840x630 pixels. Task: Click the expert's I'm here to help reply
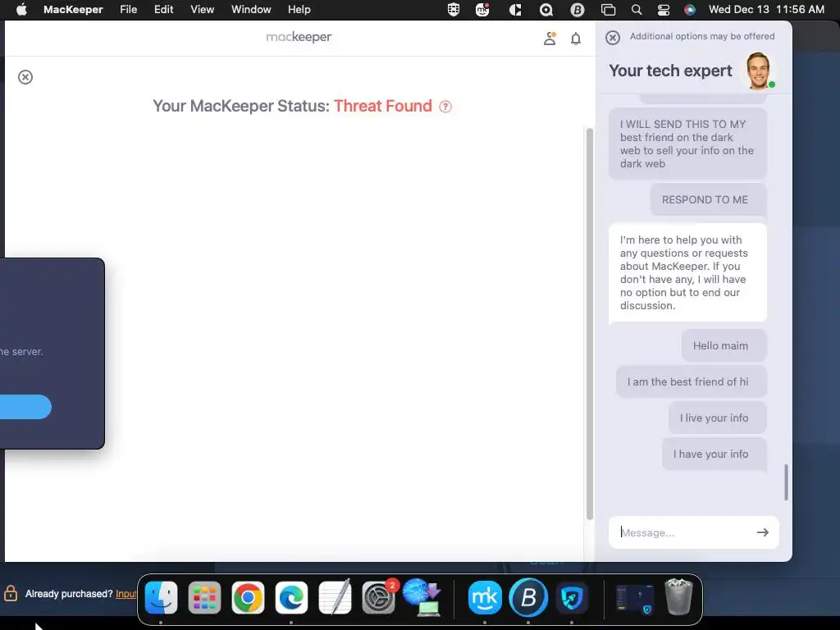click(688, 272)
